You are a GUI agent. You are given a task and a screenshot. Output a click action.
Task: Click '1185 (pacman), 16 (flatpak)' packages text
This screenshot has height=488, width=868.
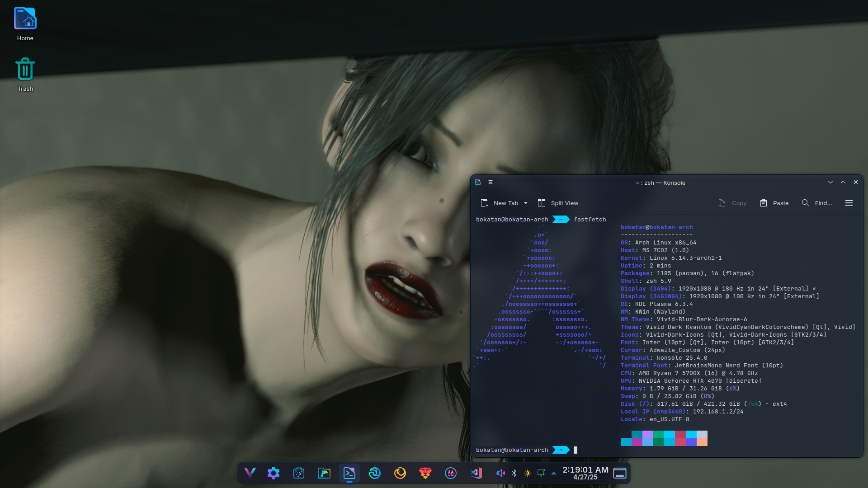[x=705, y=273]
